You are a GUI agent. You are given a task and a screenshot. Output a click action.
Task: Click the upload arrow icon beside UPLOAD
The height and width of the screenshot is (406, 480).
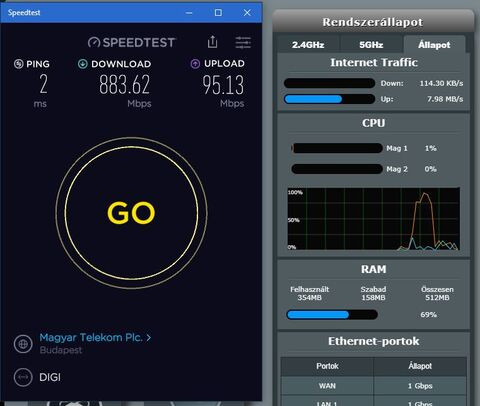click(x=195, y=63)
